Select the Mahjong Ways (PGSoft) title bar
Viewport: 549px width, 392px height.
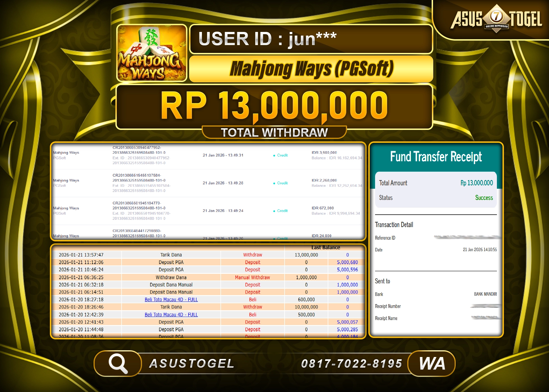point(311,68)
